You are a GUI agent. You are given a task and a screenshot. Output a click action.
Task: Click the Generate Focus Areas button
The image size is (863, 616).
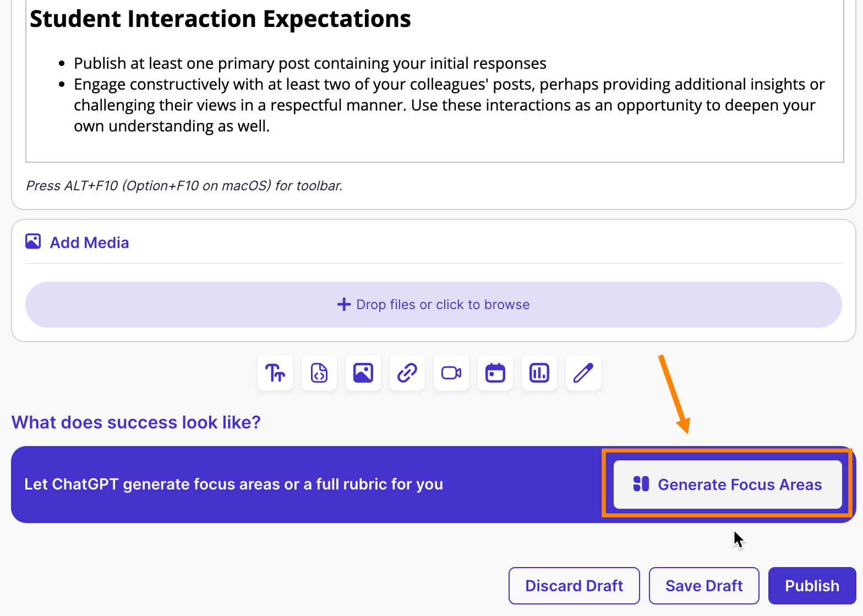point(728,485)
